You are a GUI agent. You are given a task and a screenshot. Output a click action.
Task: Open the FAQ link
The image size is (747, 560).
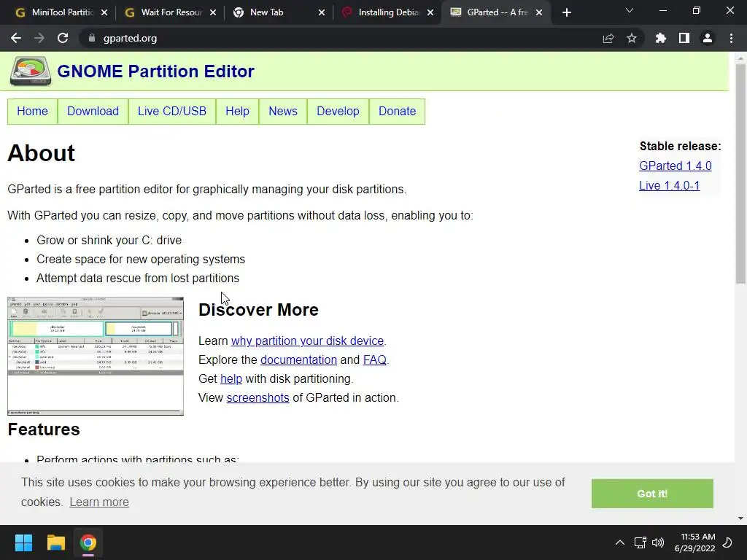tap(374, 360)
